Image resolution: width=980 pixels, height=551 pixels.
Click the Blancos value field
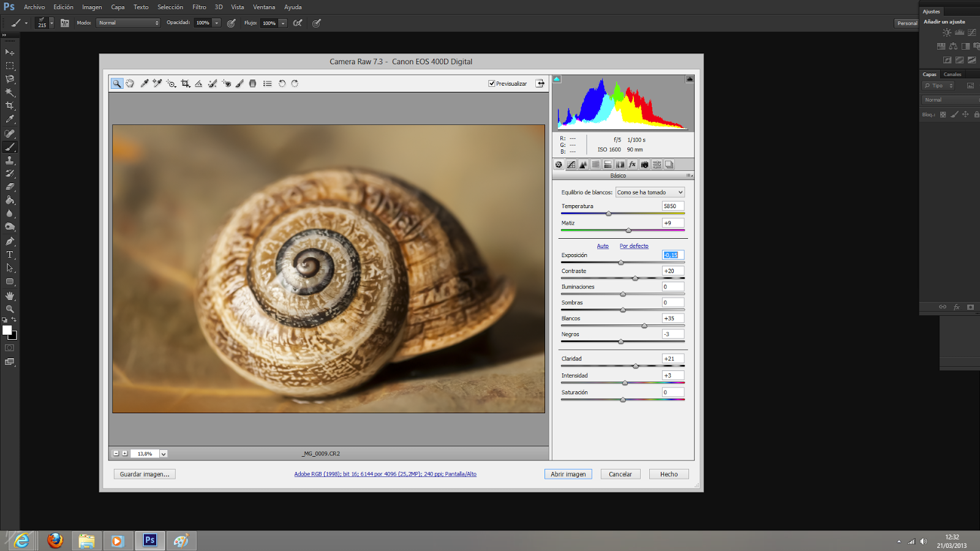673,318
